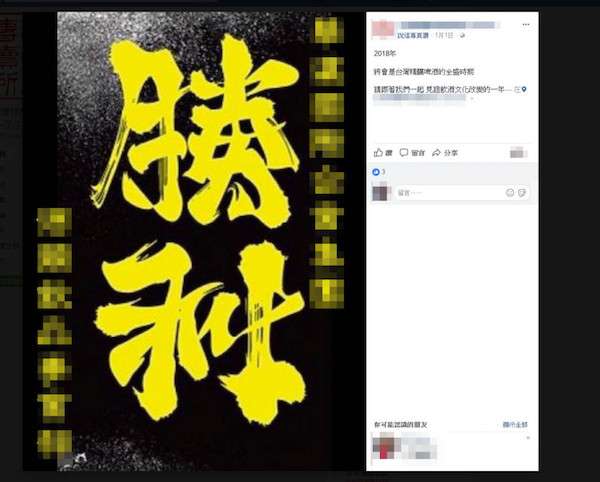Click the speech-bubble Comment button
Image resolution: width=600 pixels, height=482 pixels.
412,153
